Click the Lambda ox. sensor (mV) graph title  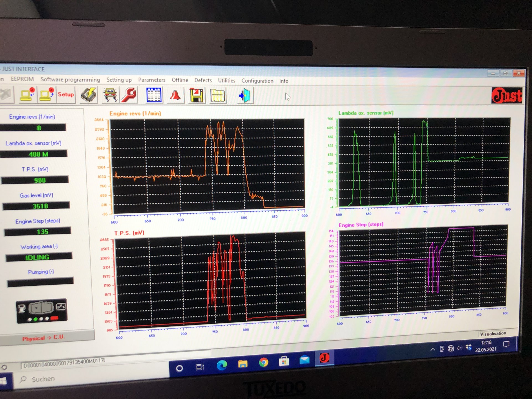(365, 113)
